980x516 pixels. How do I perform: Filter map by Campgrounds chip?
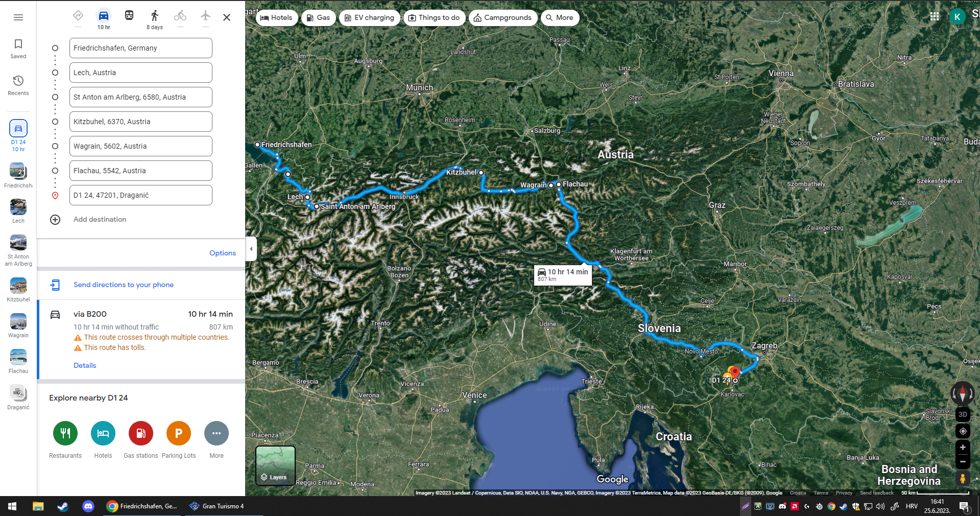point(503,17)
